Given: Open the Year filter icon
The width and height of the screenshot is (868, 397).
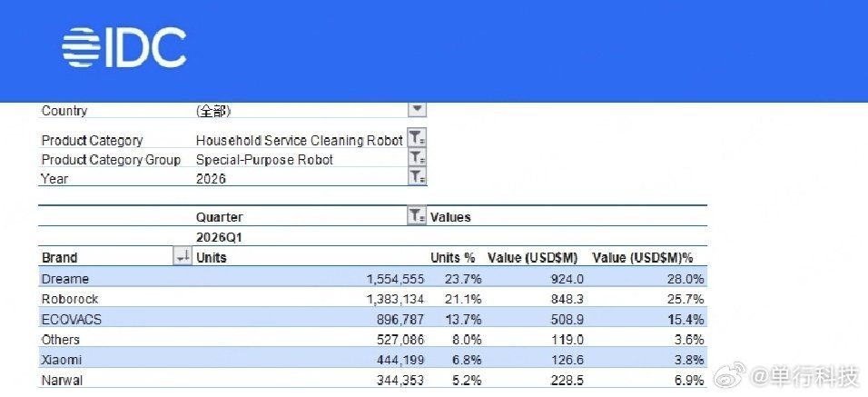Looking at the screenshot, I should click(x=417, y=177).
